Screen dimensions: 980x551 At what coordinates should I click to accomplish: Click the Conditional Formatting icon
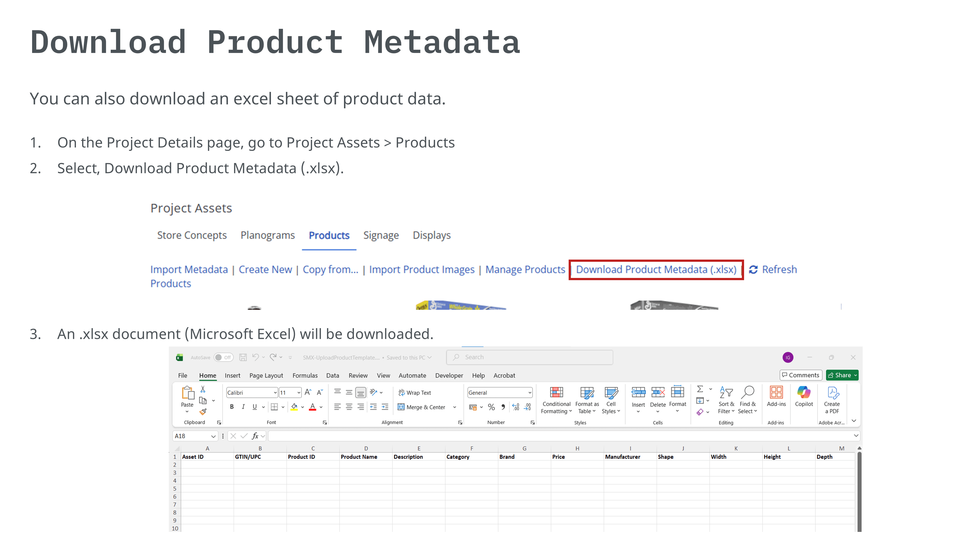tap(556, 392)
